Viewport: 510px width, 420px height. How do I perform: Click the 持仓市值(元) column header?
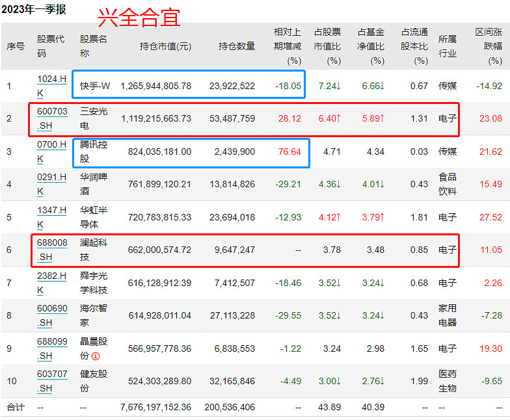coord(165,46)
